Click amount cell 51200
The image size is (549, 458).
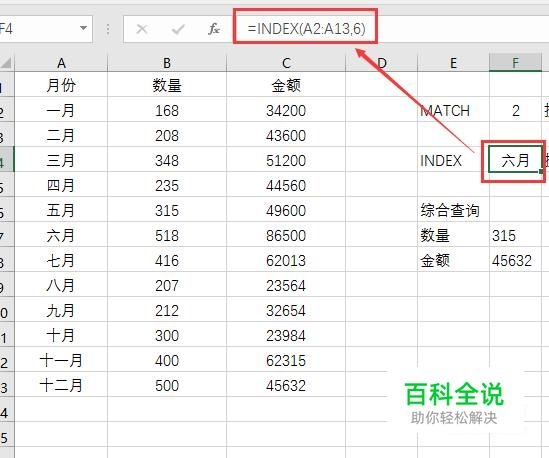[286, 160]
